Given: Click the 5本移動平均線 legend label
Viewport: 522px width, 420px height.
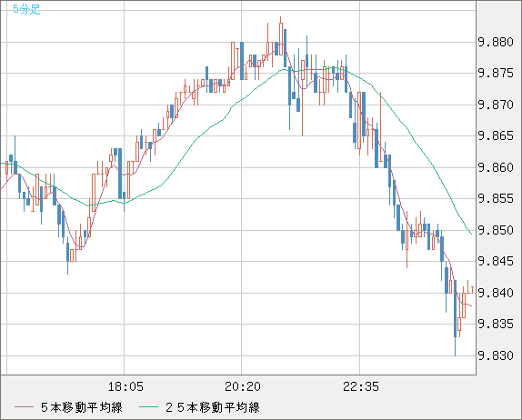Looking at the screenshot, I should (82, 407).
